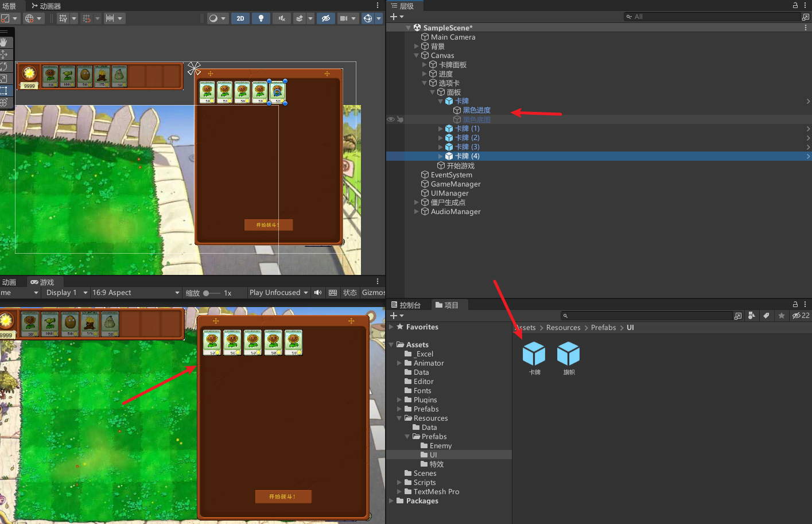This screenshot has width=812, height=524.
Task: Select the 旗帜 prefab thumbnail
Action: (x=568, y=358)
